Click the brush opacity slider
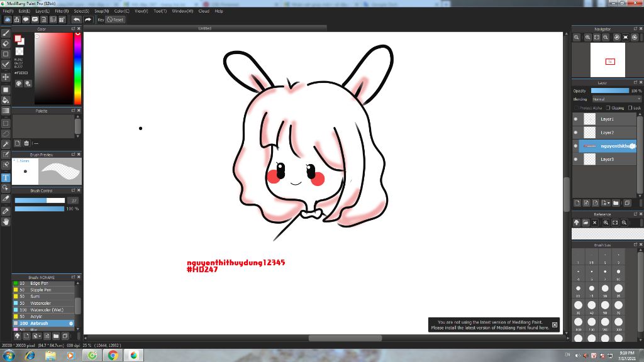This screenshot has width=644, height=362. tap(40, 209)
